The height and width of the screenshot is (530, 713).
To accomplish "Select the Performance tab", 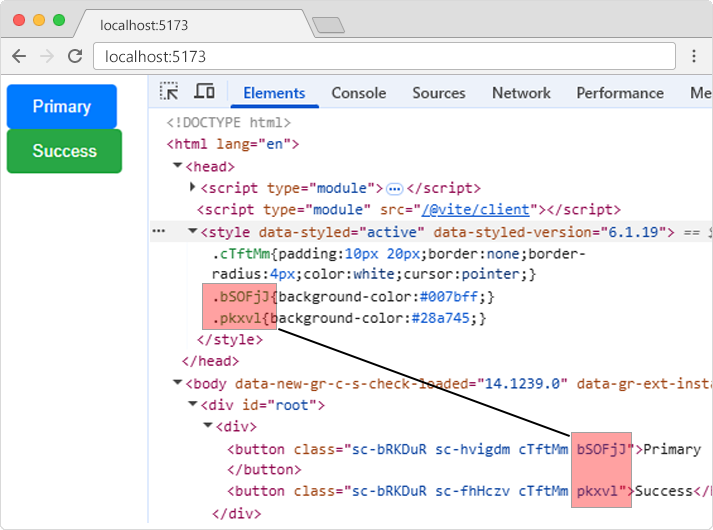I will 619,93.
